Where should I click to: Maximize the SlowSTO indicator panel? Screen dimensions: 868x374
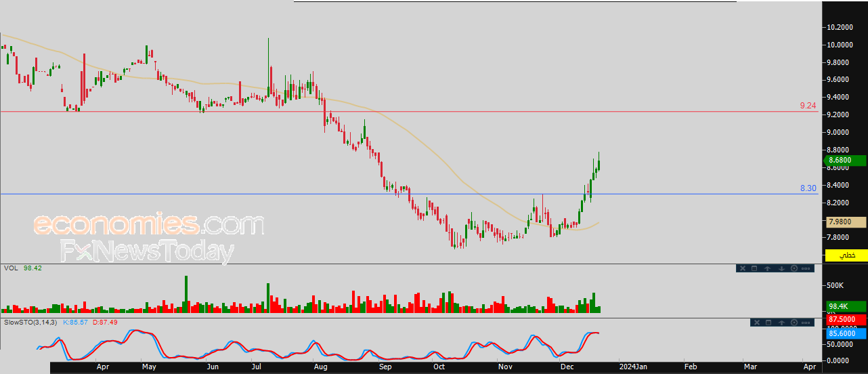(x=768, y=323)
